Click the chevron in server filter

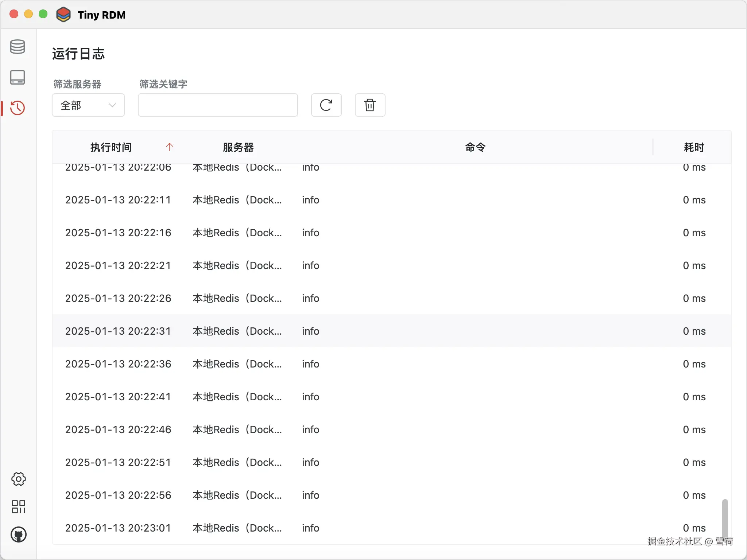[x=112, y=105]
